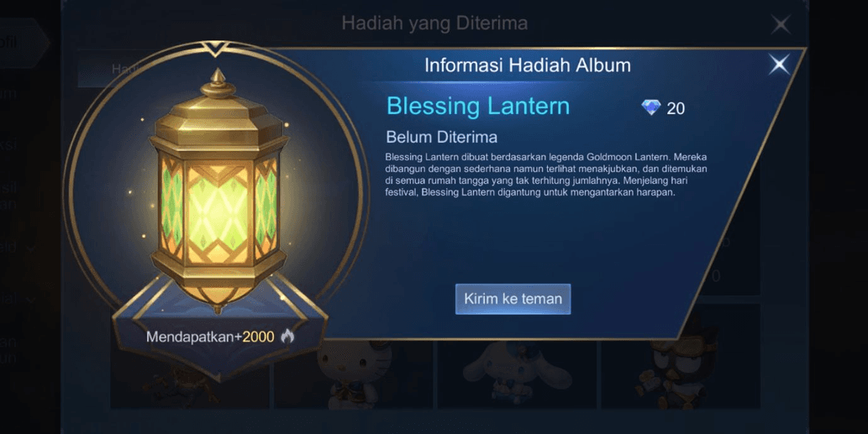
Task: Open the dimmed Profil tab in the sidebar
Action: tap(22, 43)
